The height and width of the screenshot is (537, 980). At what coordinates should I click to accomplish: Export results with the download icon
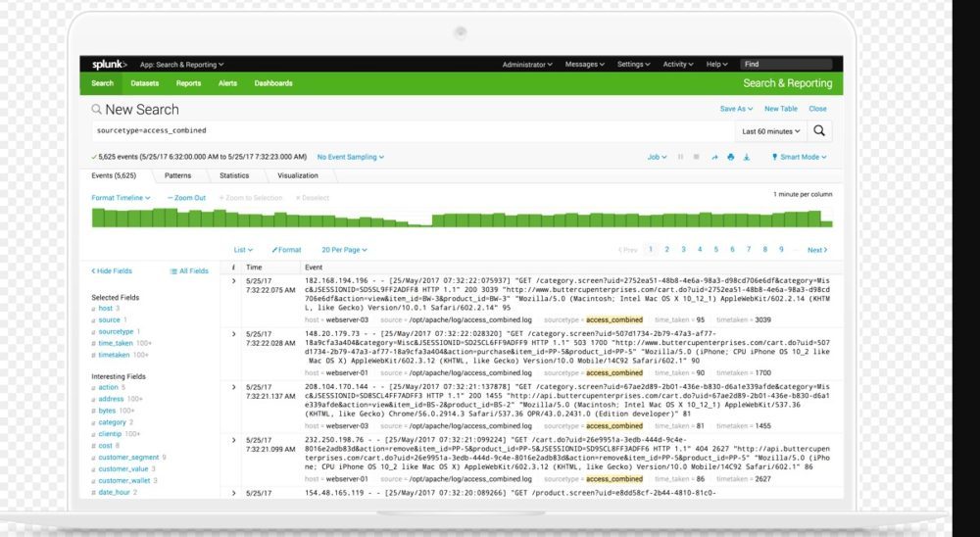pyautogui.click(x=746, y=157)
